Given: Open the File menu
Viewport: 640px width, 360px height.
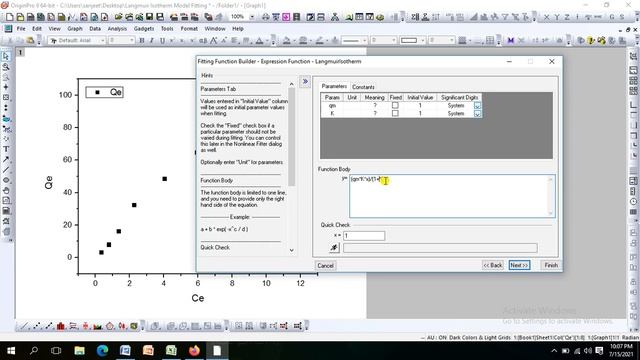Looking at the screenshot, I should tap(21, 29).
